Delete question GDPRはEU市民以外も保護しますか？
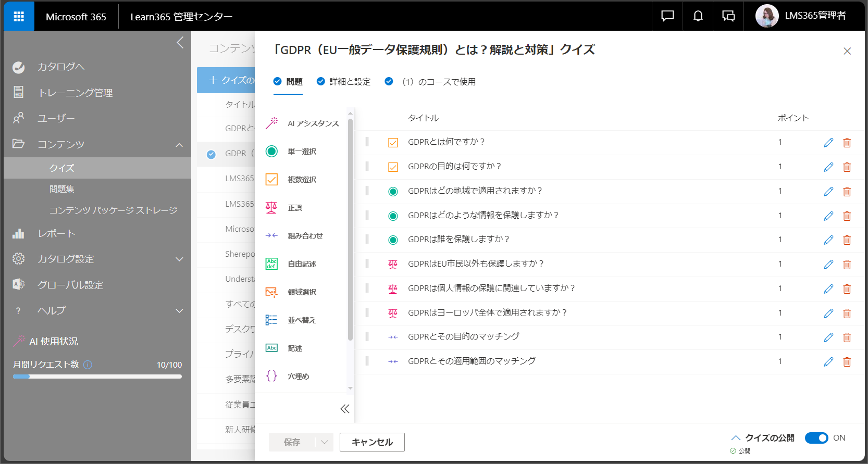The width and height of the screenshot is (868, 464). (847, 265)
